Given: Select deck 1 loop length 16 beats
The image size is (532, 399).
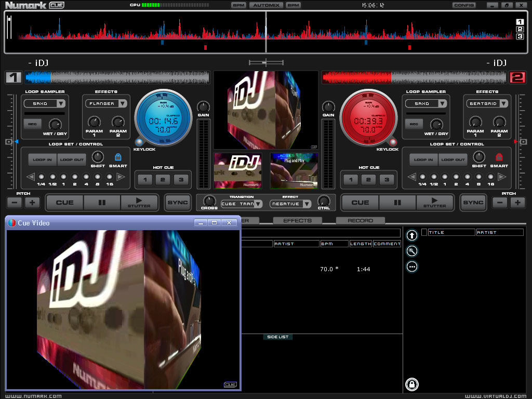Looking at the screenshot, I should tap(109, 177).
